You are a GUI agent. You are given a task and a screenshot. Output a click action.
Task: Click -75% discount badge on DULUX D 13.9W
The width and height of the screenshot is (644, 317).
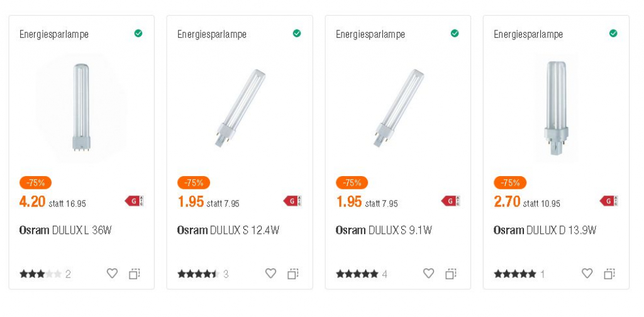[x=509, y=183]
